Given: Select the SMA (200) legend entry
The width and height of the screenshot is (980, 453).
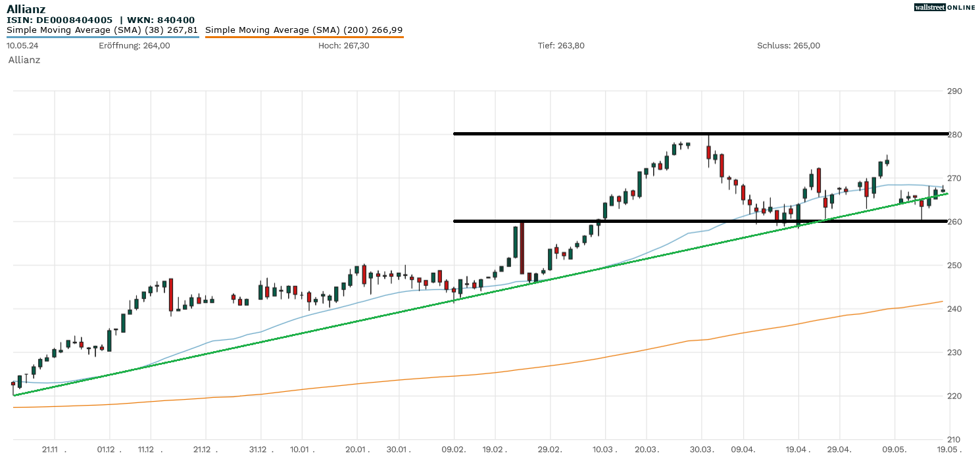Looking at the screenshot, I should tap(304, 30).
